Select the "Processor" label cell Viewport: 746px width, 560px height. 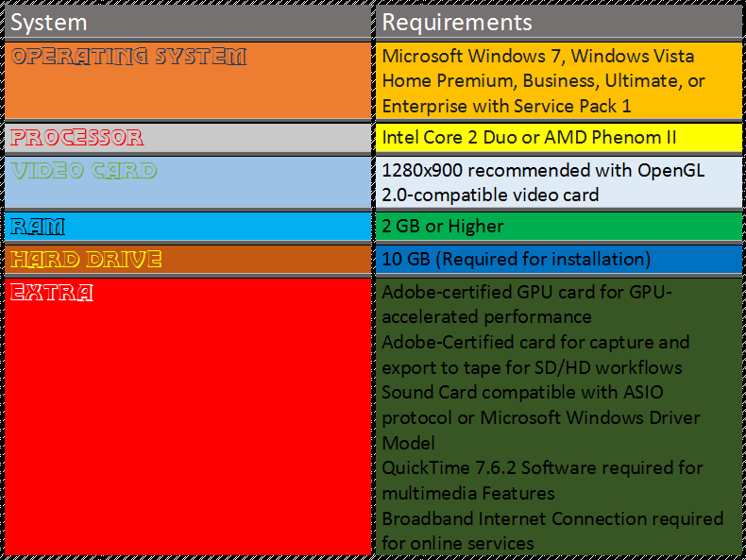point(188,138)
